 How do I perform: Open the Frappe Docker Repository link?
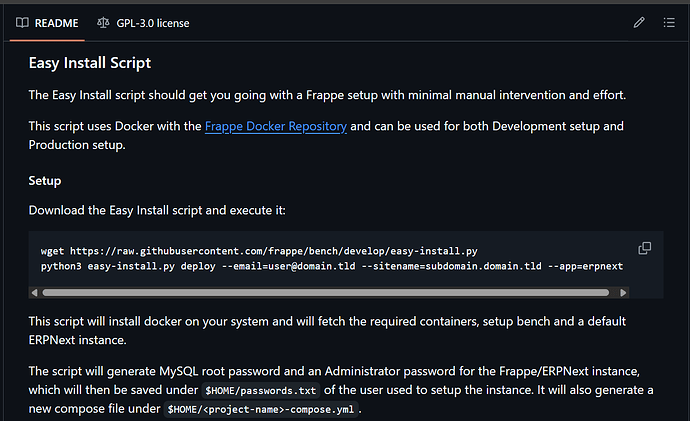click(276, 127)
